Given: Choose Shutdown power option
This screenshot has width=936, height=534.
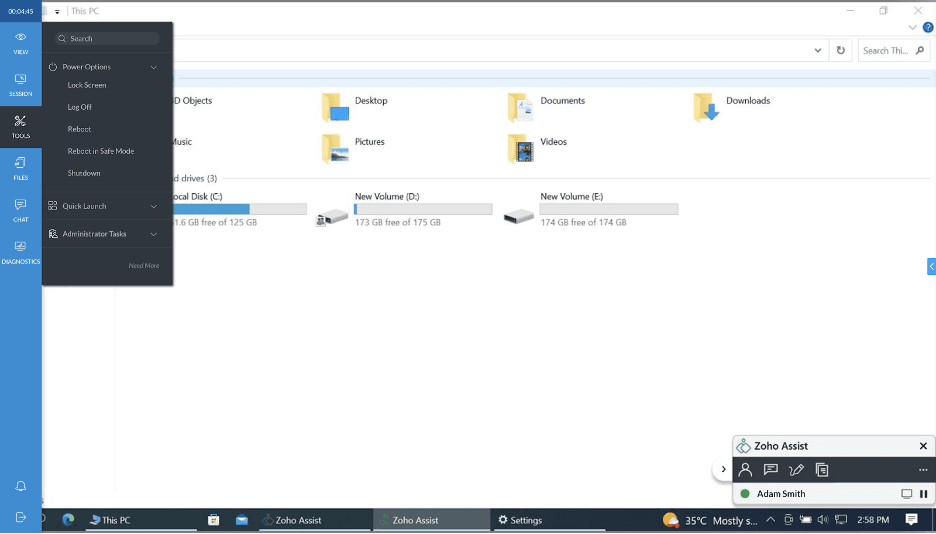Looking at the screenshot, I should click(x=84, y=173).
